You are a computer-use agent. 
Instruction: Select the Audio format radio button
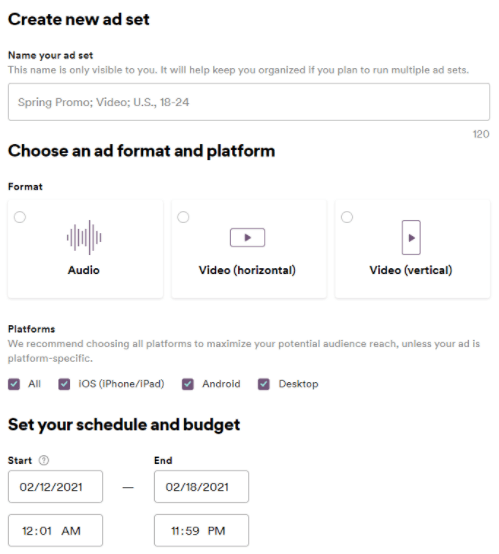tap(20, 217)
